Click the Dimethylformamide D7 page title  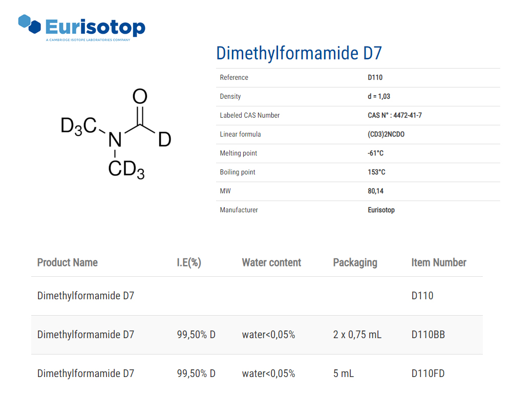pyautogui.click(x=299, y=53)
